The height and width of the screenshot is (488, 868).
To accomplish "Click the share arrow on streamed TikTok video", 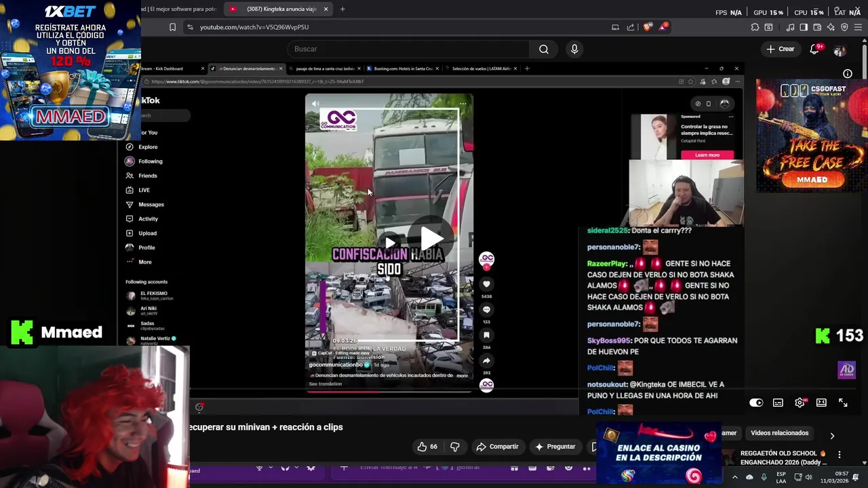I will [486, 361].
